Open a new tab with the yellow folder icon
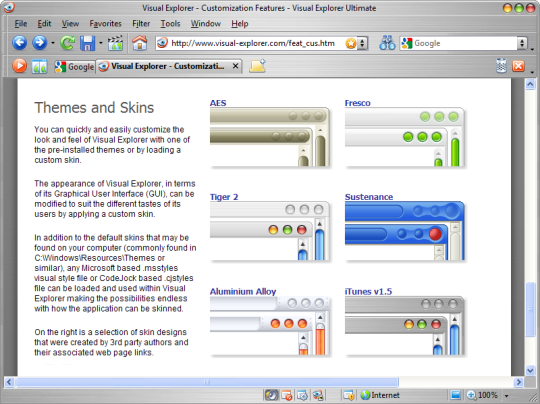Screen dimensions: 540x404 point(257,66)
